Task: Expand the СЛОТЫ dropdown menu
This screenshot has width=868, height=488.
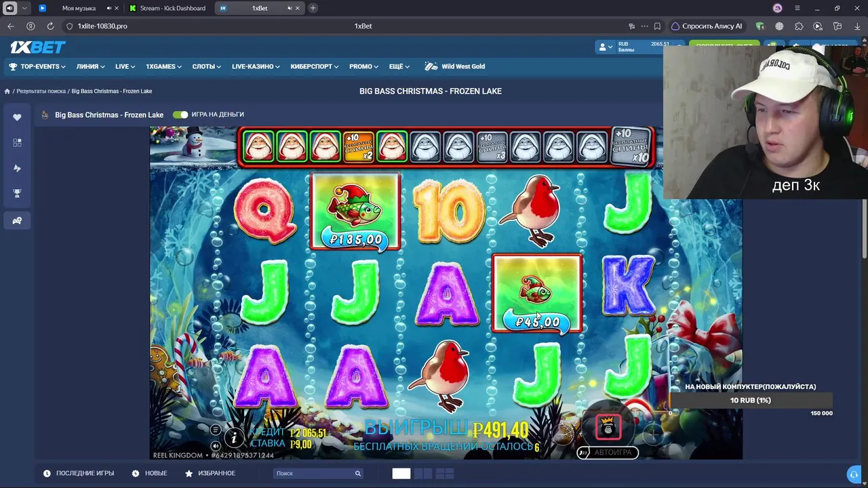Action: (x=207, y=66)
